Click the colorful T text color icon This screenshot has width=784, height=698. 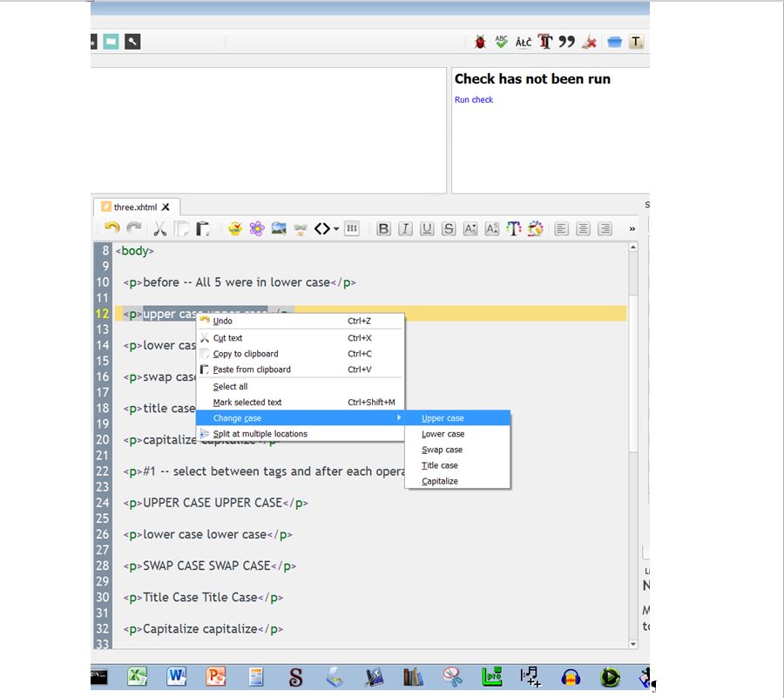point(513,228)
